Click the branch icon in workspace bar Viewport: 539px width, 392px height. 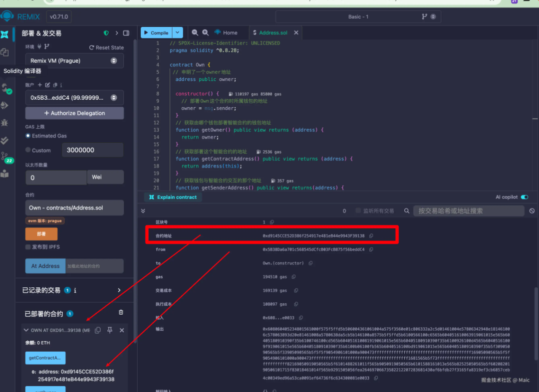click(x=425, y=16)
